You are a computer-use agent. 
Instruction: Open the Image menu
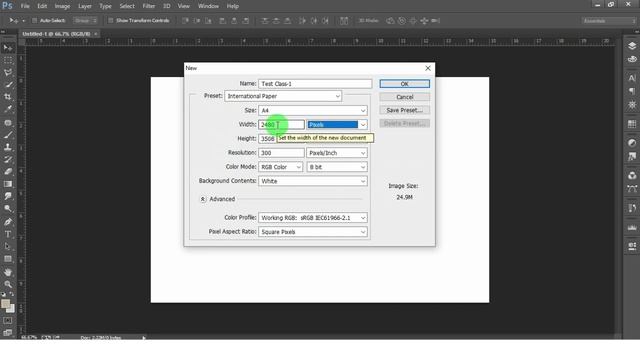coord(62,6)
